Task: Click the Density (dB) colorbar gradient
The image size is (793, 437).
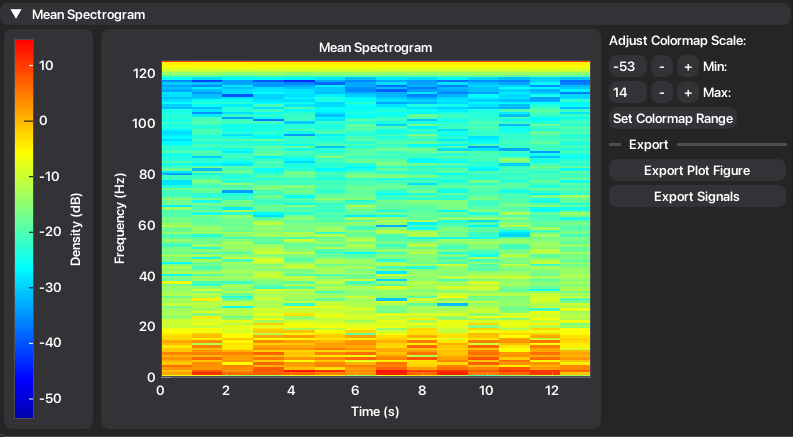Action: tap(24, 229)
